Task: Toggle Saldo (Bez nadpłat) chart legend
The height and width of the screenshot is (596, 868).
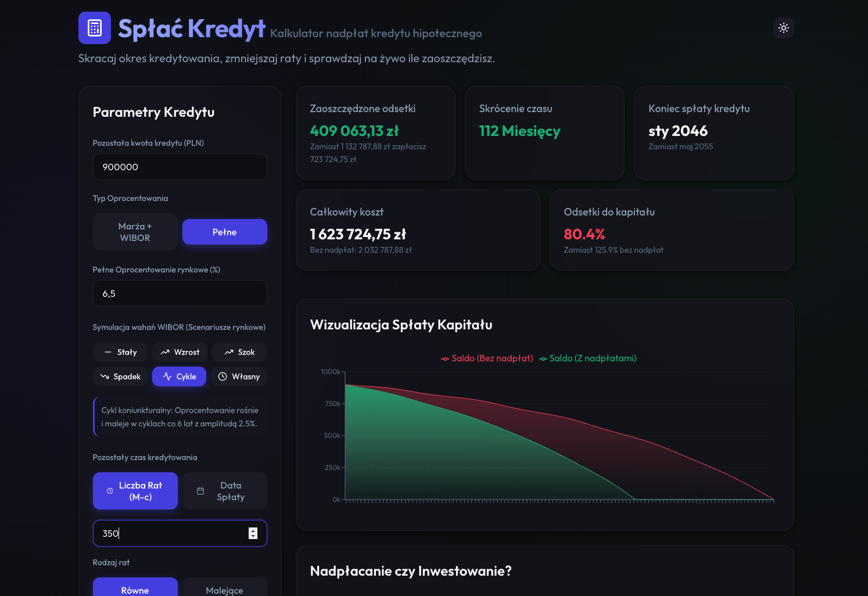Action: tap(487, 358)
